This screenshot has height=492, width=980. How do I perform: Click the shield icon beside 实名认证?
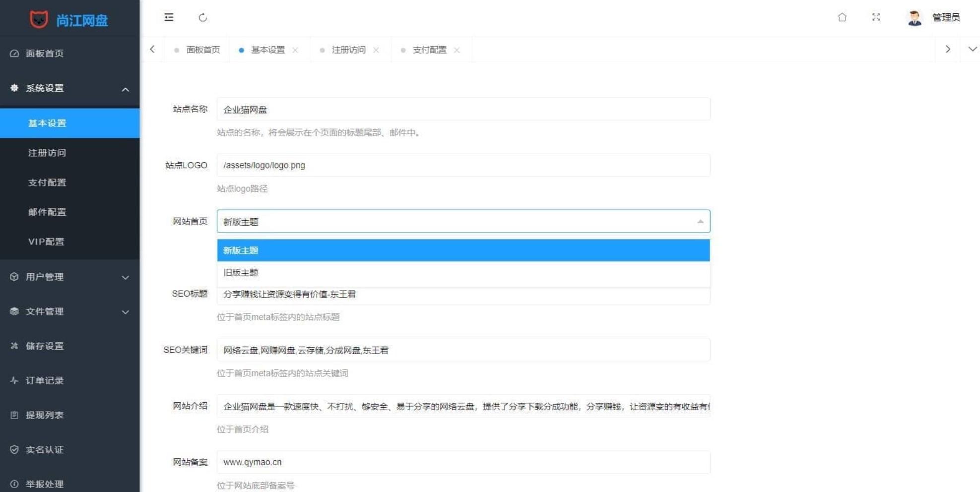pos(14,449)
